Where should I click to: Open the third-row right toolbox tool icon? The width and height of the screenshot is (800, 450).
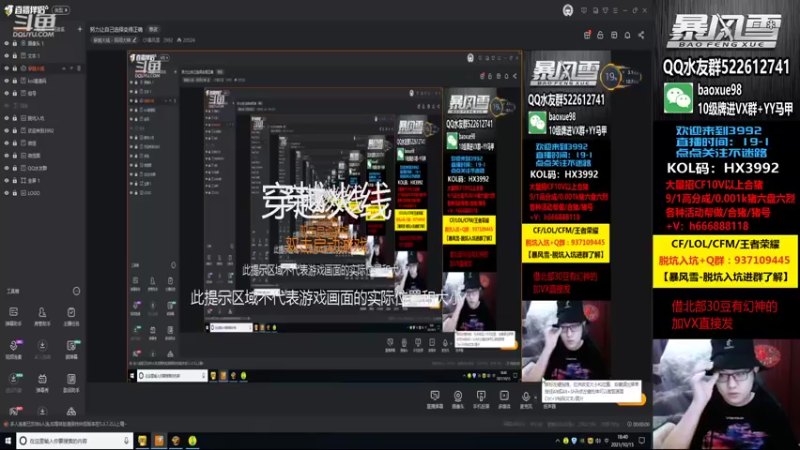(71, 382)
